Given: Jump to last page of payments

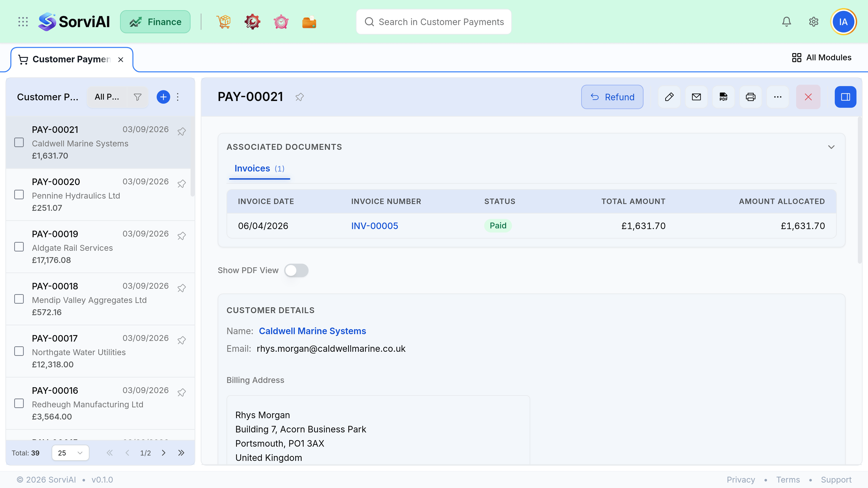Looking at the screenshot, I should [181, 453].
